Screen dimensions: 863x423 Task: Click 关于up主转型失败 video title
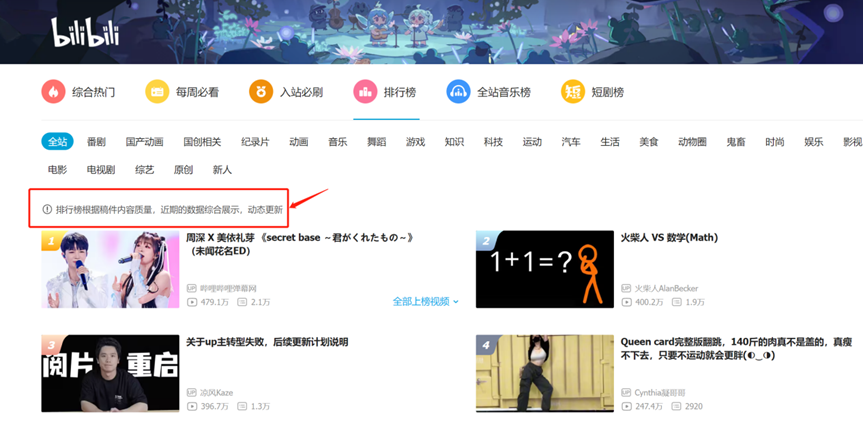point(267,342)
